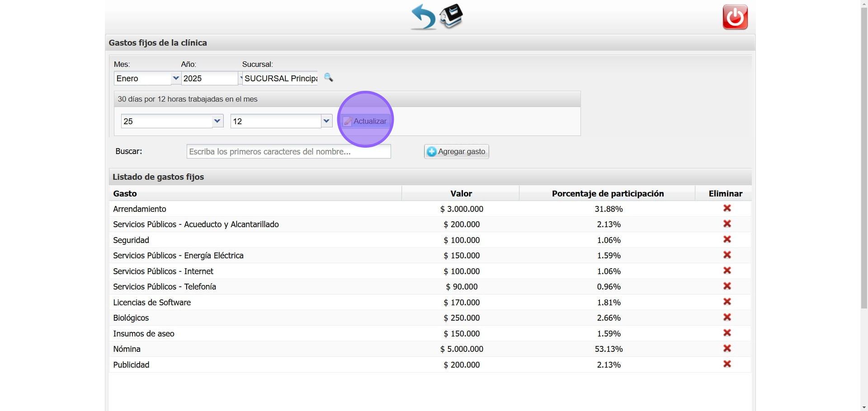This screenshot has width=868, height=411.
Task: Remove the Nómina expense with red X
Action: [x=726, y=349]
